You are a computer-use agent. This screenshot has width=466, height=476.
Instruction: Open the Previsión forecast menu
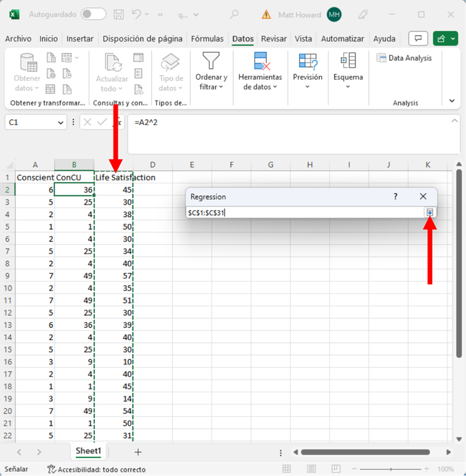coord(308,72)
